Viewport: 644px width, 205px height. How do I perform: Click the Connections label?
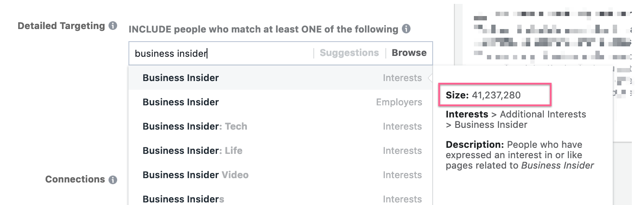(x=75, y=179)
